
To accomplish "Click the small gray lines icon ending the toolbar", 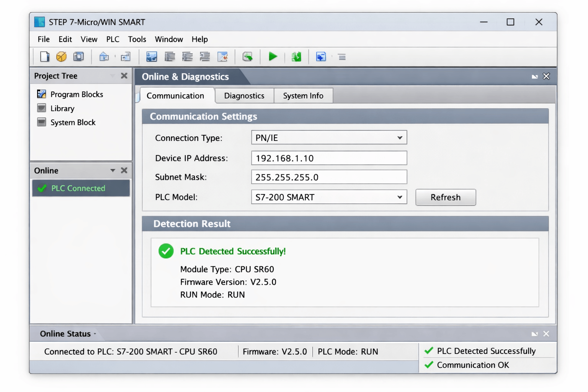I will coord(342,57).
